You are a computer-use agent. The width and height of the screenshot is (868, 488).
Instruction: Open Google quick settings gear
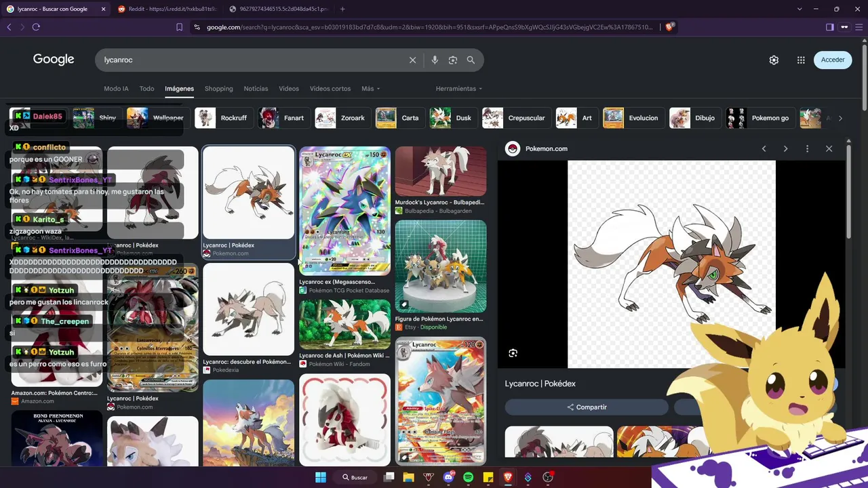pyautogui.click(x=774, y=60)
